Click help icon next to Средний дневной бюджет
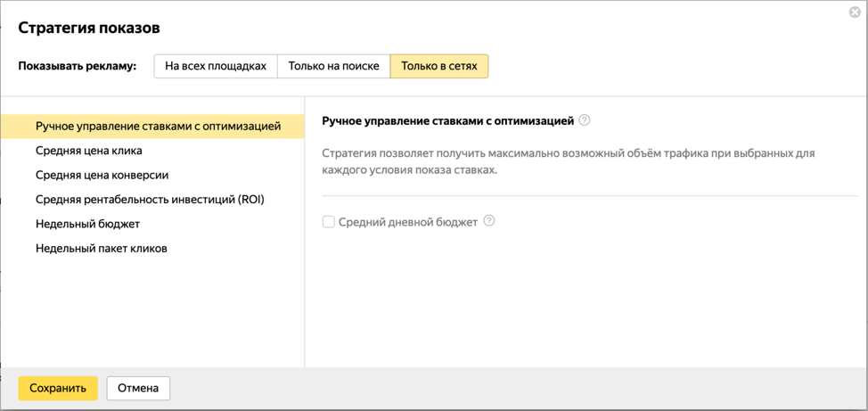This screenshot has height=411, width=868. click(x=489, y=221)
